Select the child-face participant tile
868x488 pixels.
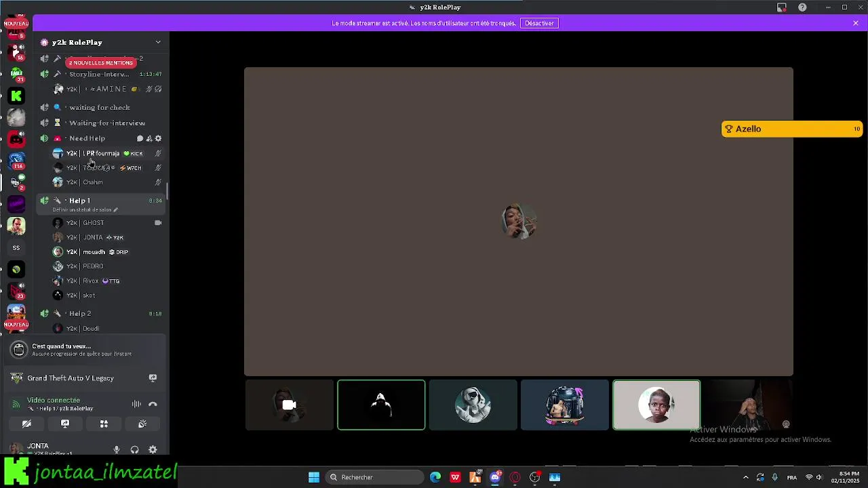pos(656,405)
